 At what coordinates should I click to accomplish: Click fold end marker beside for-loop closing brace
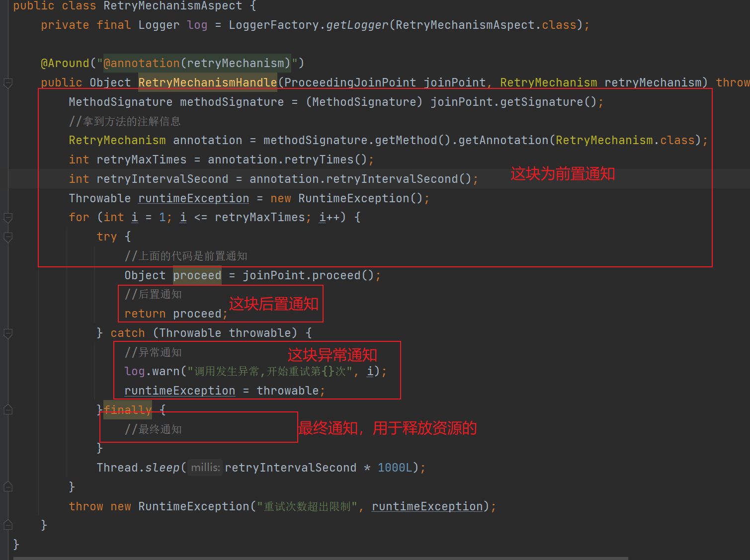click(8, 486)
